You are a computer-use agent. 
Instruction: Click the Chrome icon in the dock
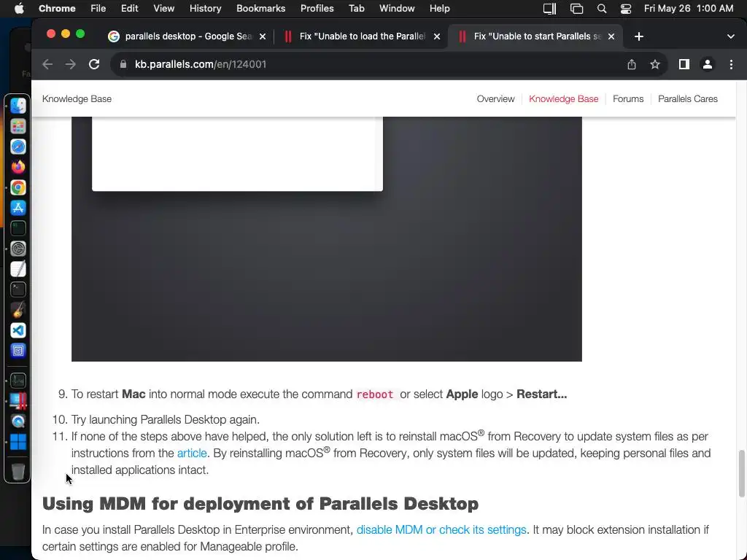tap(18, 187)
